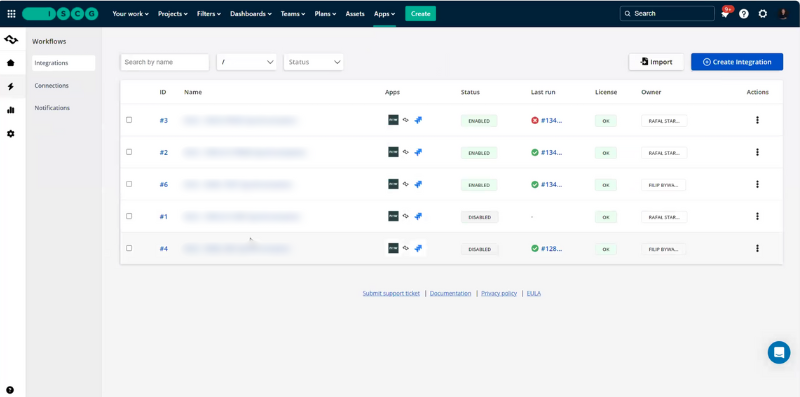Screen dimensions: 800x397
Task: Open the Privacy policy link
Action: pyautogui.click(x=499, y=293)
